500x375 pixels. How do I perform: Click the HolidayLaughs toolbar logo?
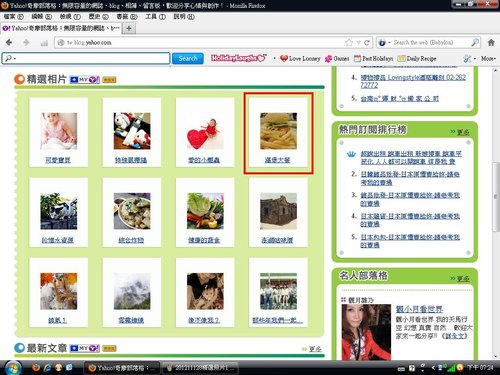(x=239, y=58)
